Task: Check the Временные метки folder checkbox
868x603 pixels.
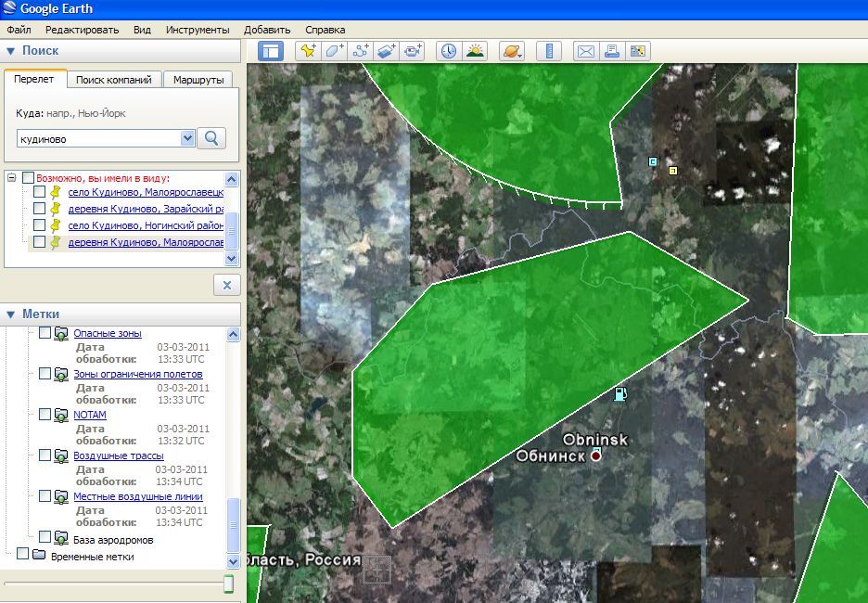Action: [22, 554]
